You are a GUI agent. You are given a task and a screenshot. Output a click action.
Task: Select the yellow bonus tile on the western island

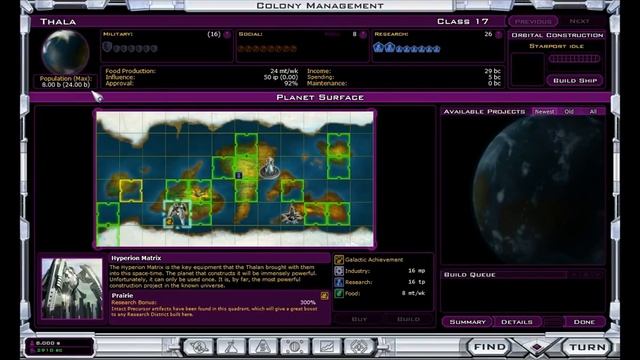131,191
